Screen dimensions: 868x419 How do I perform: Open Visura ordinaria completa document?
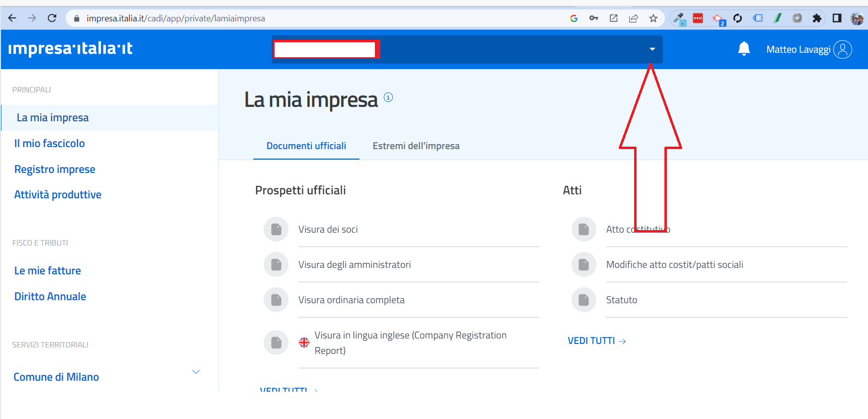tap(351, 300)
